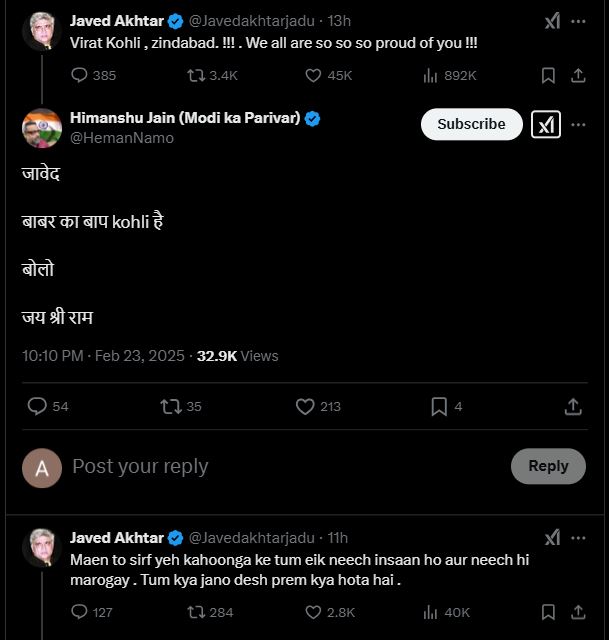Viewport: 609px width, 640px height.
Task: Repost Himanshu Jain's main post
Action: pos(170,406)
